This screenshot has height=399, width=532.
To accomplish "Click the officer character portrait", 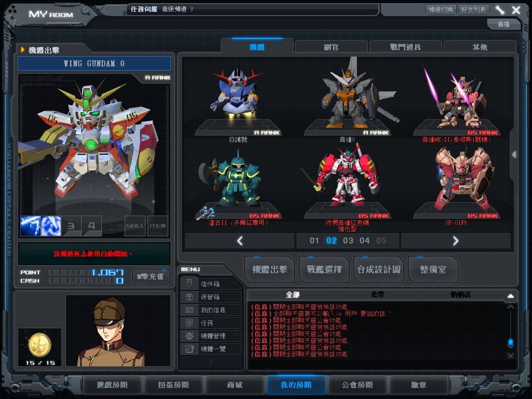I will 118,330.
